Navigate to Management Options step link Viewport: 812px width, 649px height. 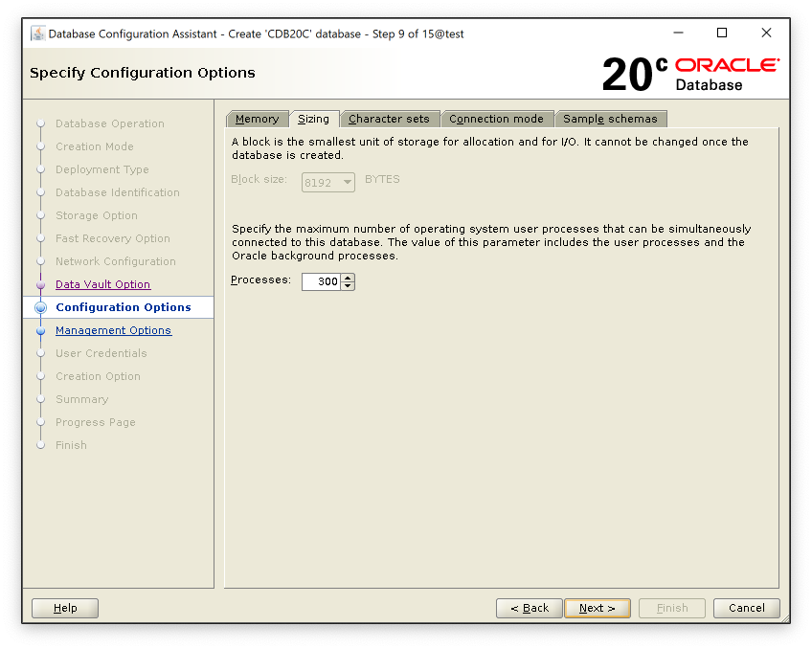(x=113, y=330)
